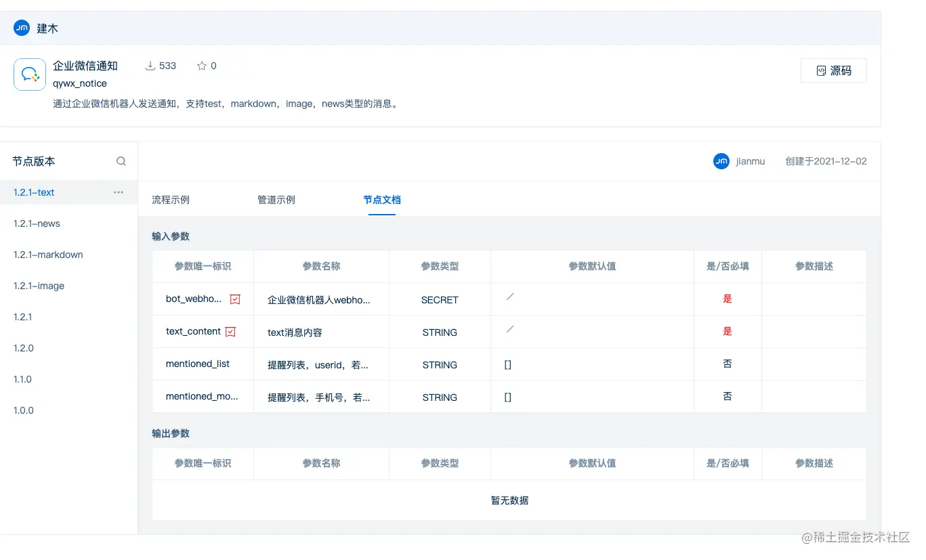The image size is (926, 560).
Task: Click the mentioned_mo... parameter cell
Action: [x=203, y=397]
